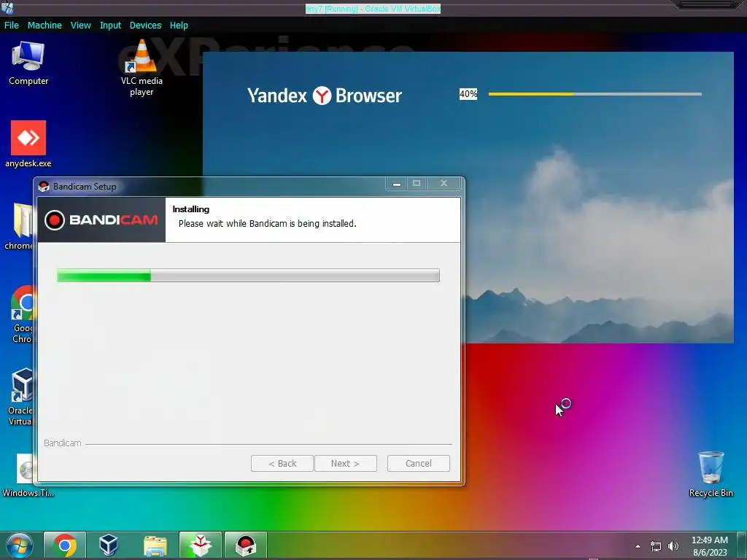Open the View menu

[x=80, y=26]
